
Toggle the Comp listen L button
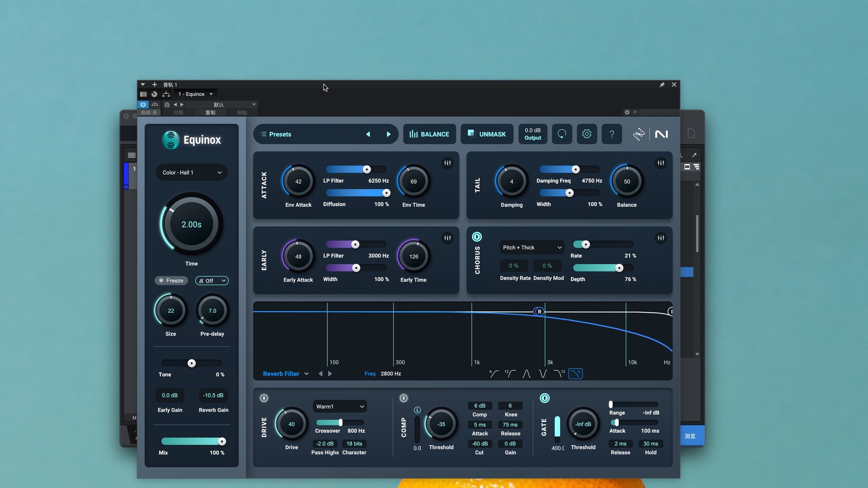coord(418,410)
